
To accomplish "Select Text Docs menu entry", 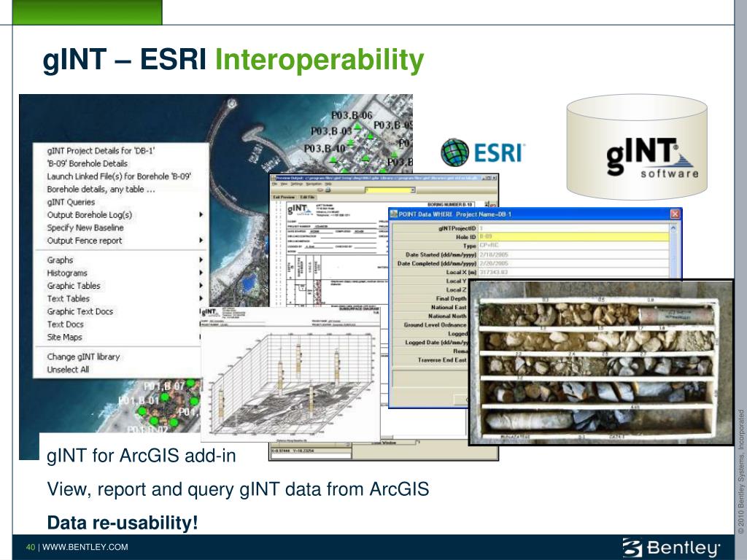I will click(x=65, y=324).
